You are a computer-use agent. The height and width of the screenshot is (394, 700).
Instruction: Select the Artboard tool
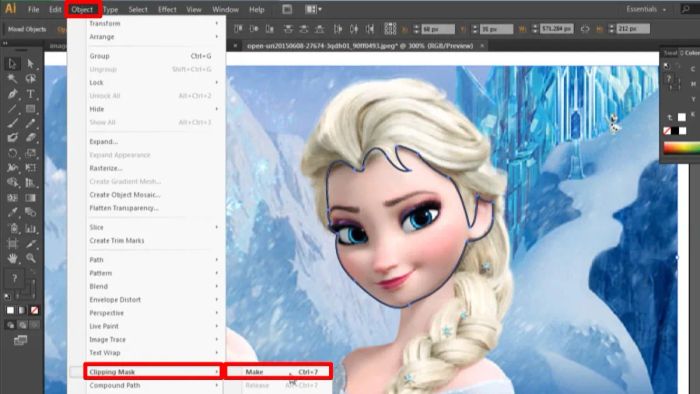pyautogui.click(x=12, y=244)
